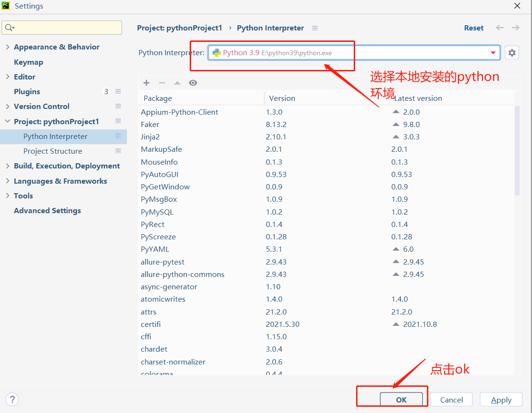This screenshot has height=413, width=532.
Task: Click the OK button
Action: click(x=401, y=400)
